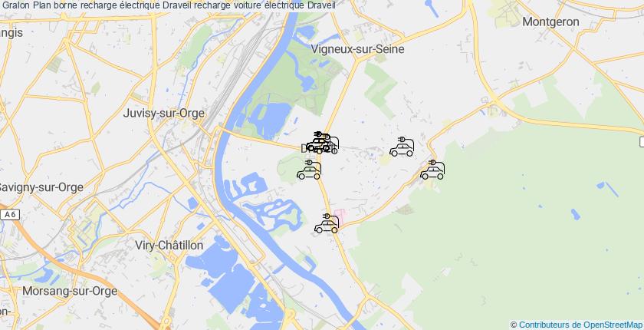Click the A 6 motorway shield
This screenshot has height=330, width=644.
click(10, 215)
